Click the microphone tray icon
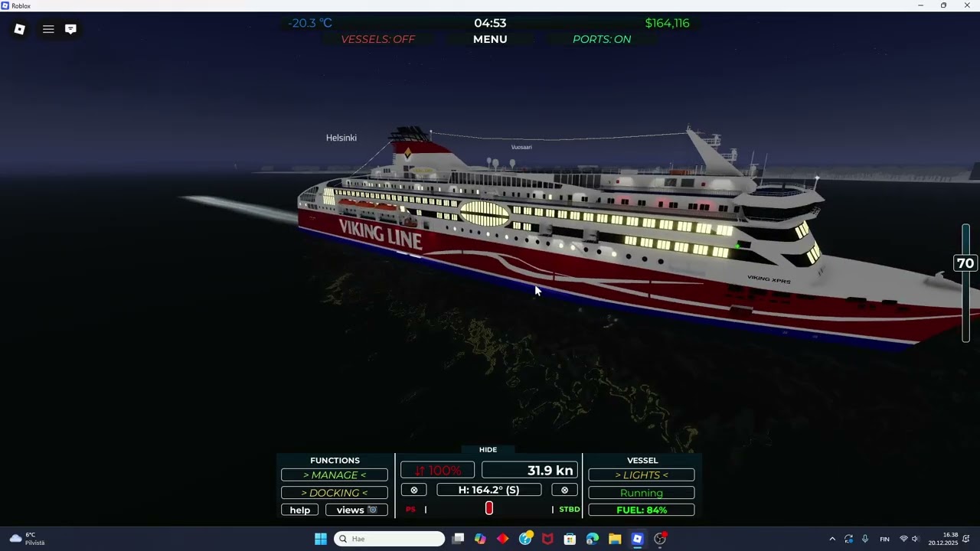This screenshot has height=551, width=980. coord(865,540)
